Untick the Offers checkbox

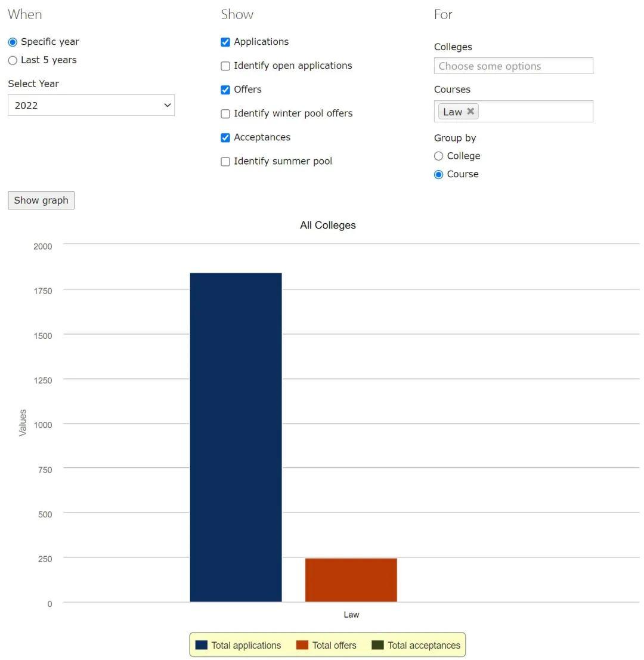coord(225,90)
